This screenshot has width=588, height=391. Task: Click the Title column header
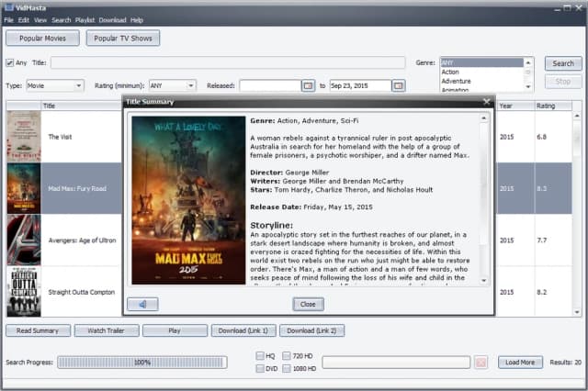point(82,106)
